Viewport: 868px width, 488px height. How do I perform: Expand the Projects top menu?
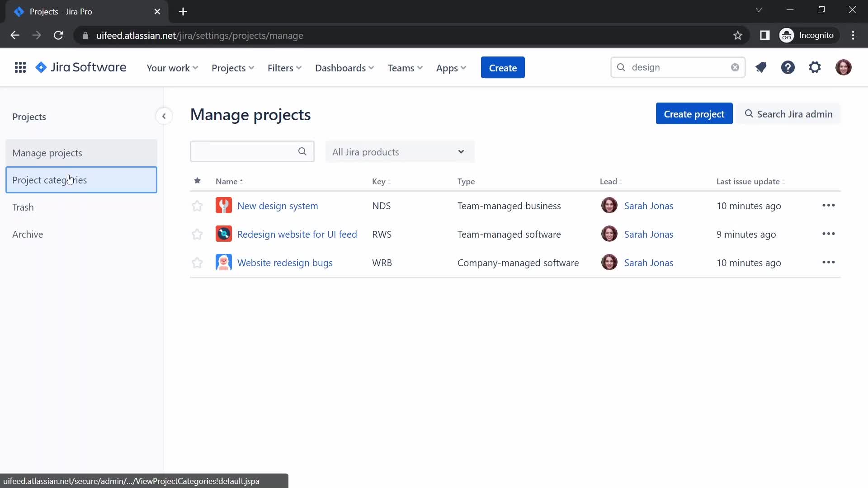pos(233,68)
